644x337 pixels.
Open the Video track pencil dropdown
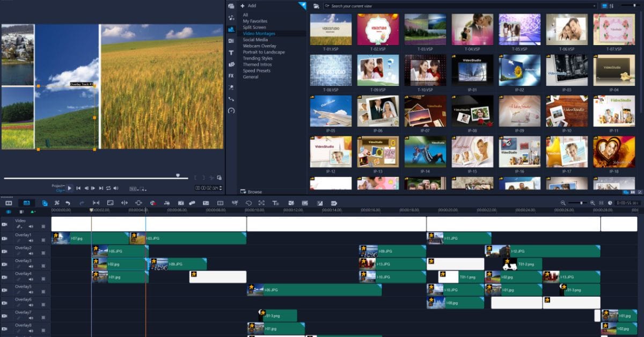tap(19, 226)
